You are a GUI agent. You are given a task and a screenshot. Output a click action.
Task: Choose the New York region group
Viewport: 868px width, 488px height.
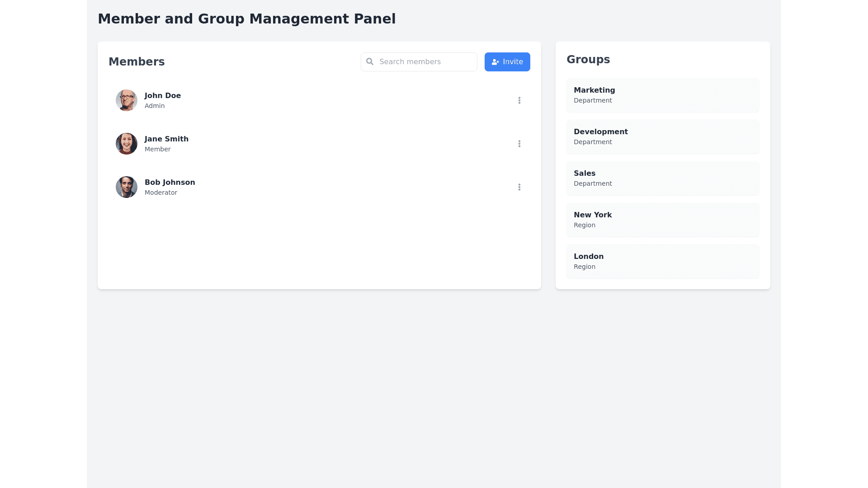[662, 220]
